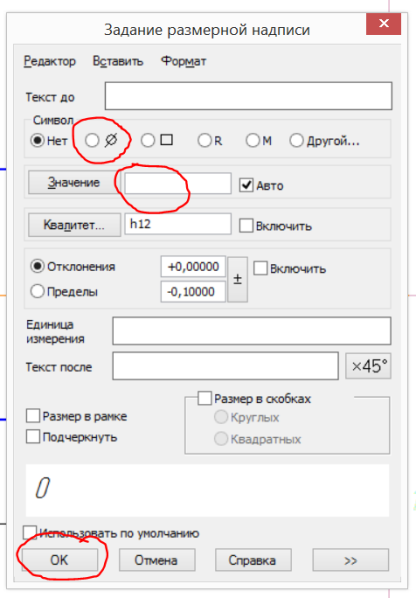The width and height of the screenshot is (416, 598).
Task: Confirm with the OK button
Action: [59, 560]
